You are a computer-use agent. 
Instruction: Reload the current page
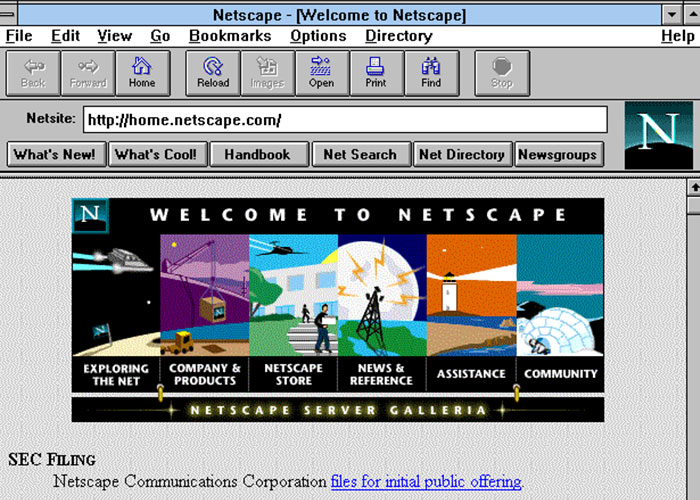(212, 72)
